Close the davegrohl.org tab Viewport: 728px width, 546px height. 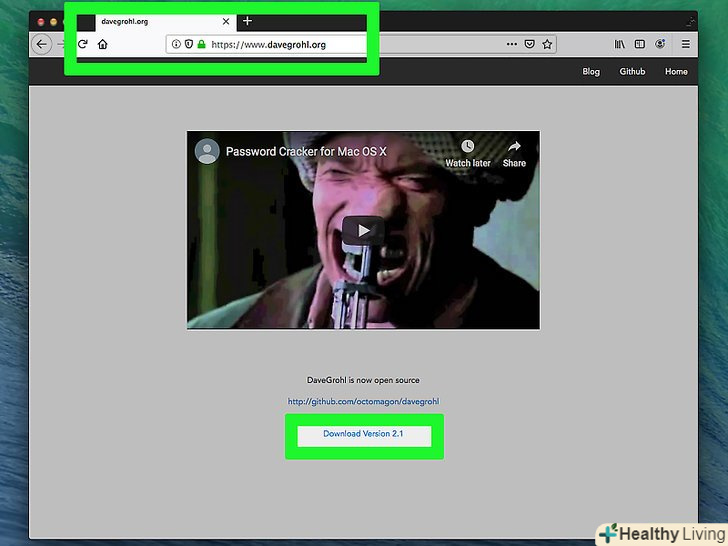coord(226,21)
